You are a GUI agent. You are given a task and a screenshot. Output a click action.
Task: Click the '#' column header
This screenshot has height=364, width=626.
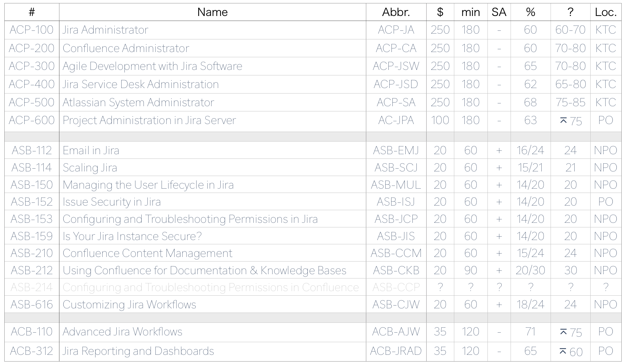click(x=32, y=12)
